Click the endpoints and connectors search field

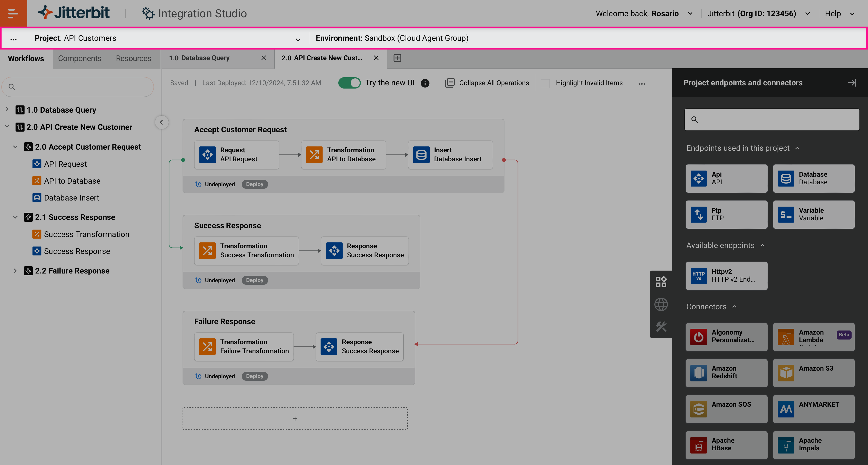772,120
